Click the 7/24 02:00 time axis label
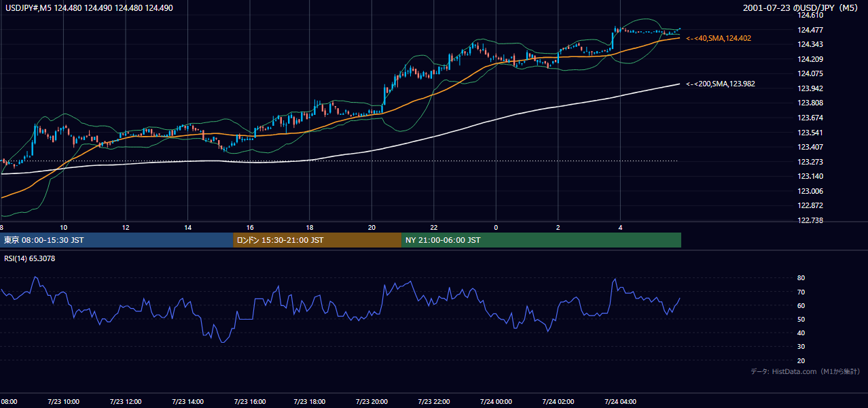 [x=558, y=402]
